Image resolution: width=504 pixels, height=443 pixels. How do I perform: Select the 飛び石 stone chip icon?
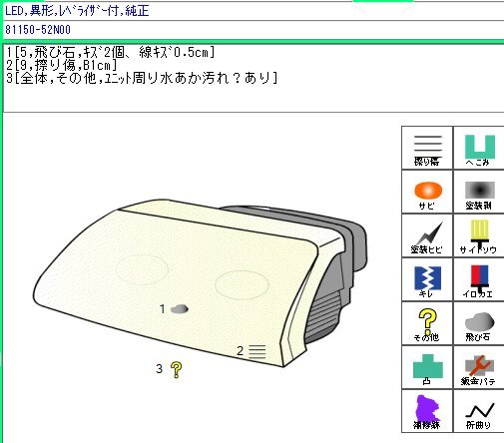(479, 324)
